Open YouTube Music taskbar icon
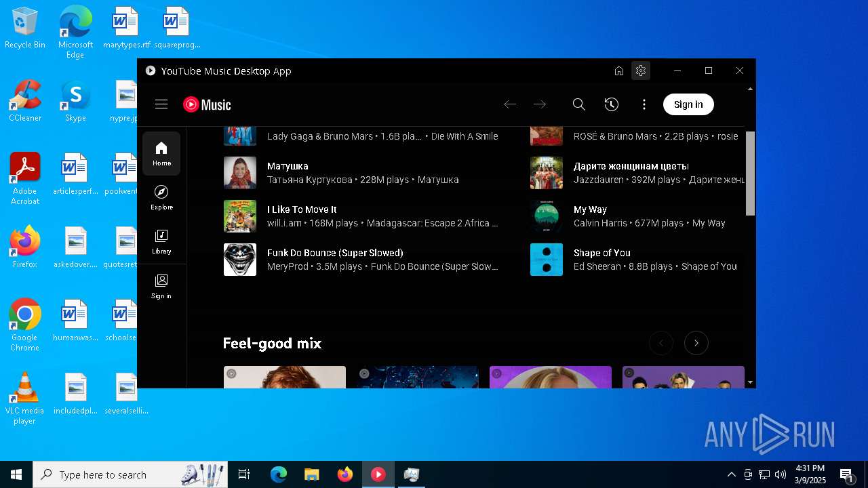Viewport: 868px width, 488px height. pos(378,474)
